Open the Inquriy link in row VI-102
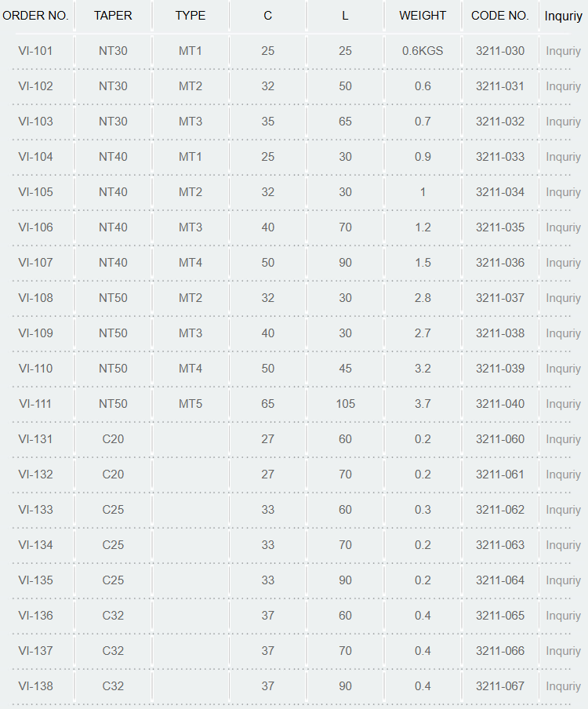 point(563,86)
